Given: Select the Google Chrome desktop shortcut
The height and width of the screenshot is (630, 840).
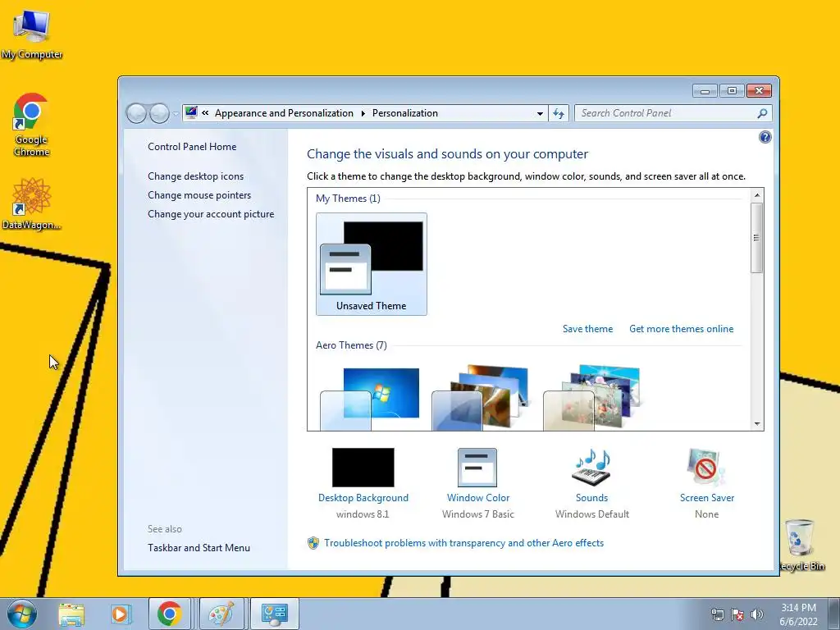Looking at the screenshot, I should click(31, 125).
